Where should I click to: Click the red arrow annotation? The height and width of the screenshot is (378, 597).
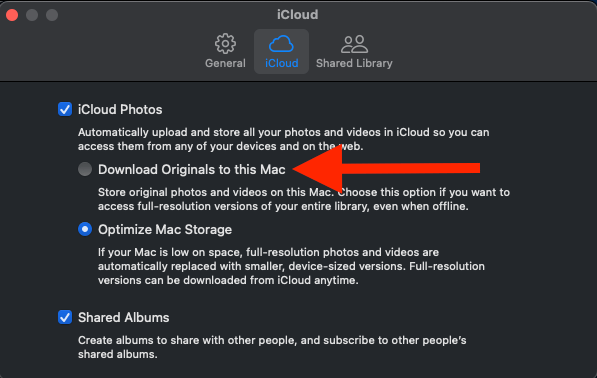tap(386, 168)
